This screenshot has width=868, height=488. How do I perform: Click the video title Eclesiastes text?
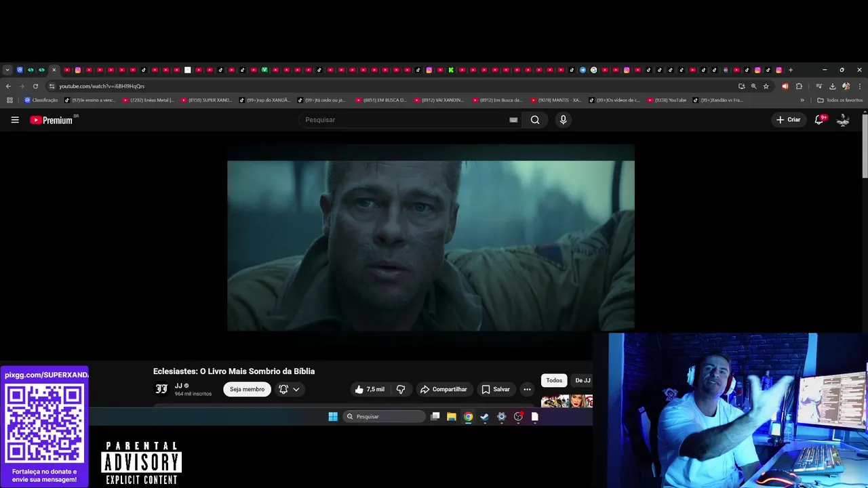tap(234, 371)
